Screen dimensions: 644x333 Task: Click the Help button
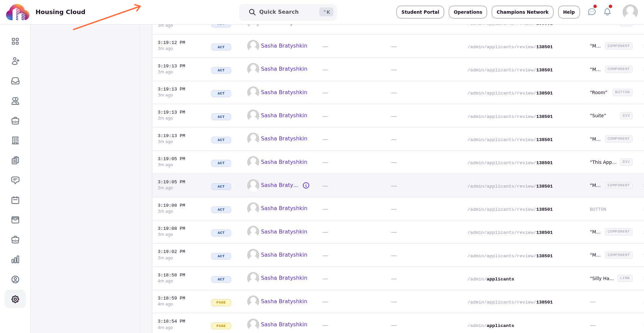click(x=569, y=12)
